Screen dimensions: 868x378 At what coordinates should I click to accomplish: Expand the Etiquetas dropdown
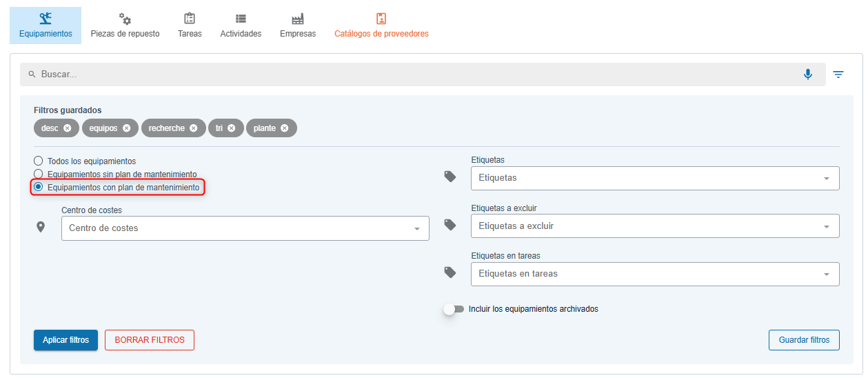tap(654, 178)
